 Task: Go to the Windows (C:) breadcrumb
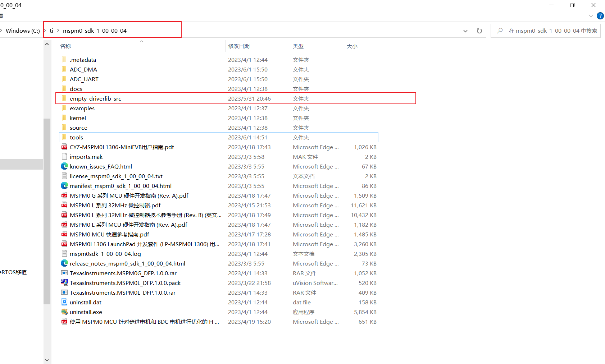[23, 31]
